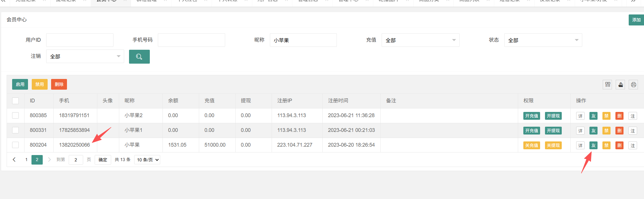
Task: Expand the 状态 filter dropdown
Action: [543, 40]
